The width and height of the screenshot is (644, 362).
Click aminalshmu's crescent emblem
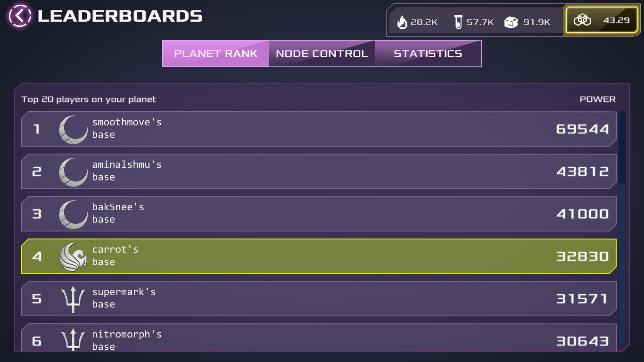point(73,172)
